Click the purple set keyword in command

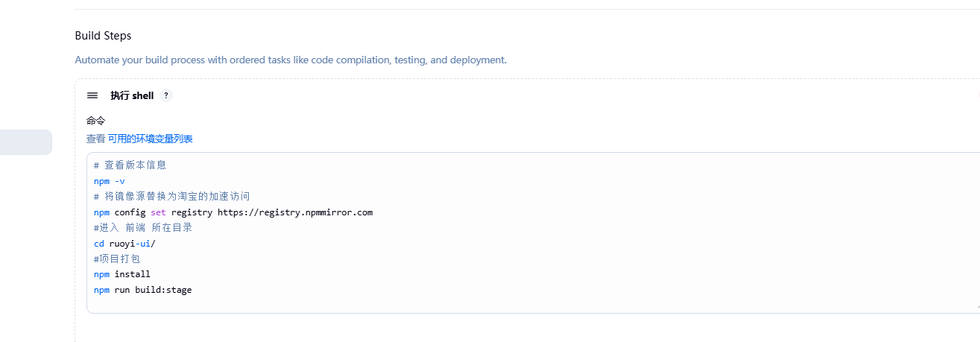[x=158, y=212]
